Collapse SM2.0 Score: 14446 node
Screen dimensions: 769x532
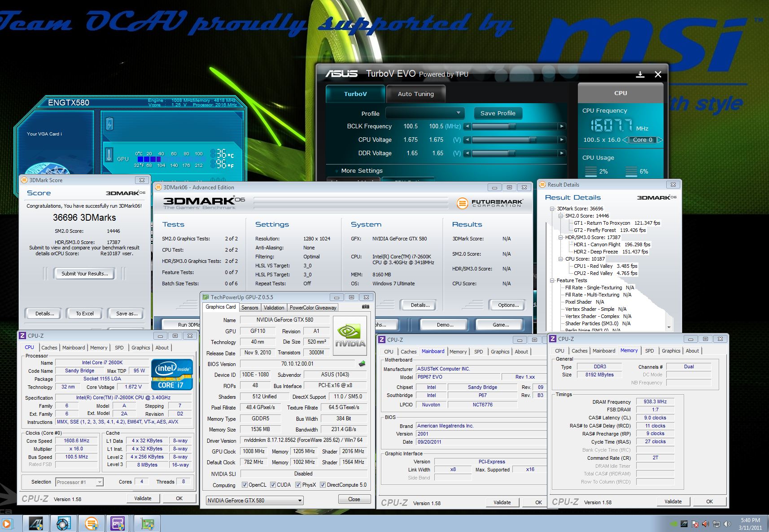tap(561, 216)
